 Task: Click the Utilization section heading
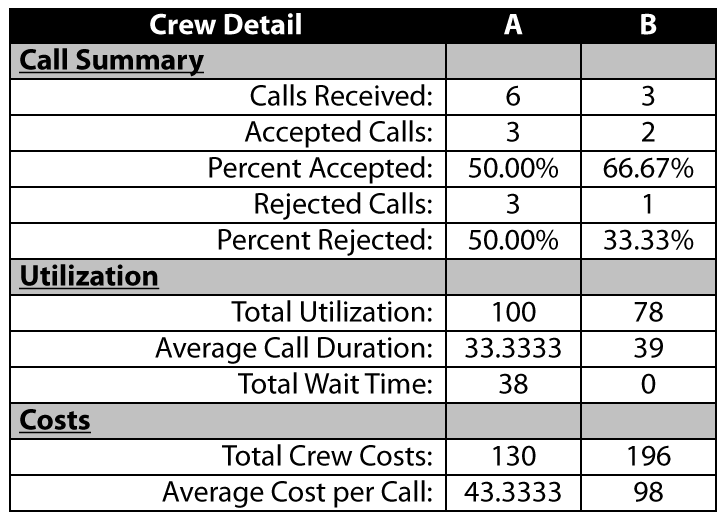click(89, 276)
